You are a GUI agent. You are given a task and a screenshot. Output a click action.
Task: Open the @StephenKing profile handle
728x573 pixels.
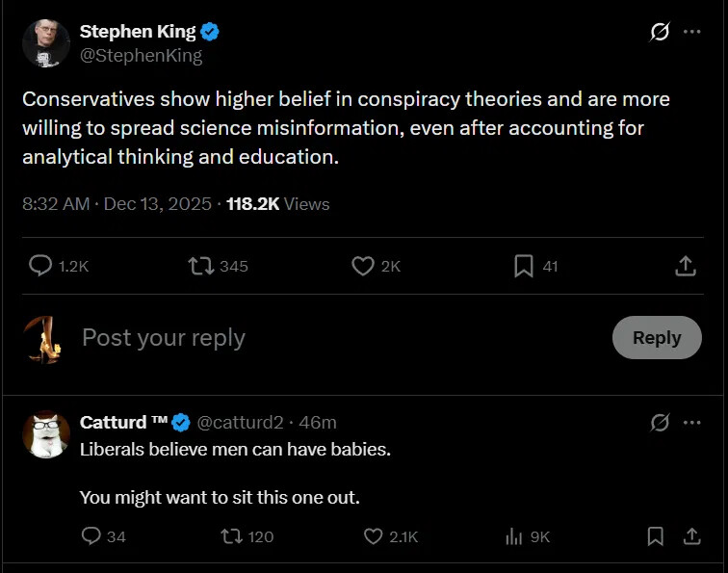141,56
